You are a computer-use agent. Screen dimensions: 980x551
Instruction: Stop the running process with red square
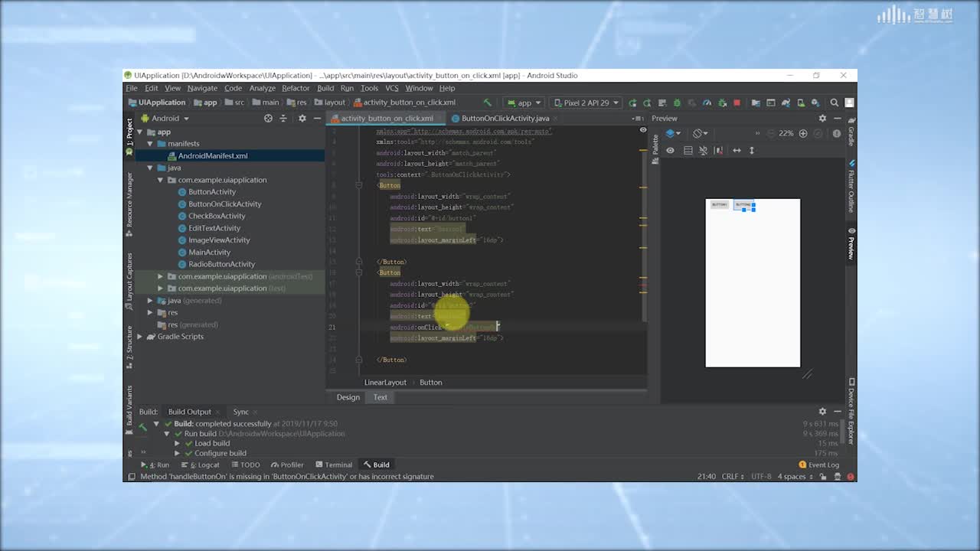(x=737, y=103)
